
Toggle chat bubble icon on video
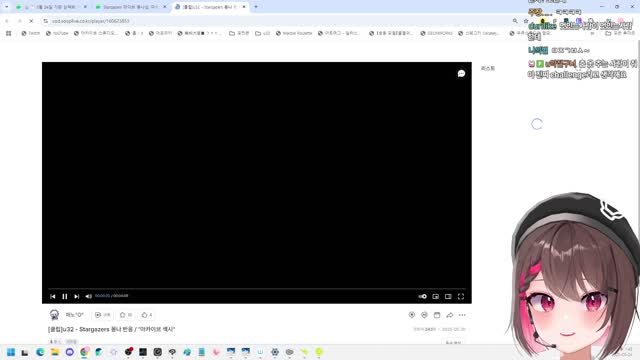click(x=461, y=73)
